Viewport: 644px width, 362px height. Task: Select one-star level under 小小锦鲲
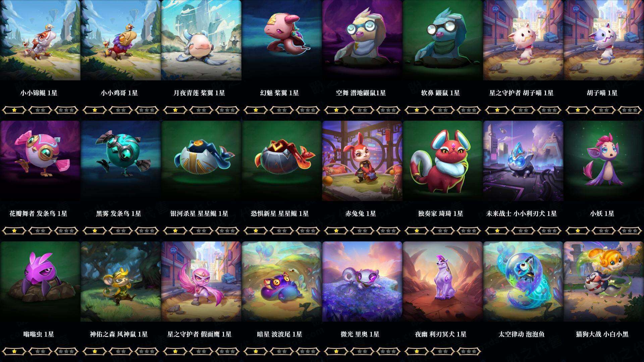14,110
